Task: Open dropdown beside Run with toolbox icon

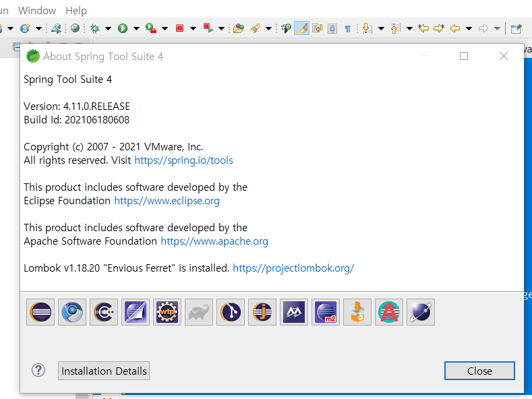Action: coord(165,28)
